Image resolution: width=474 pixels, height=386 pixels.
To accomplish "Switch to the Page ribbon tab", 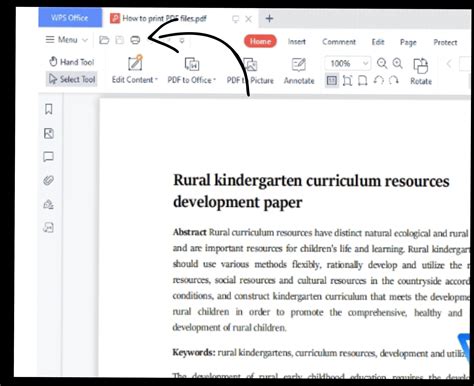I will coord(408,42).
